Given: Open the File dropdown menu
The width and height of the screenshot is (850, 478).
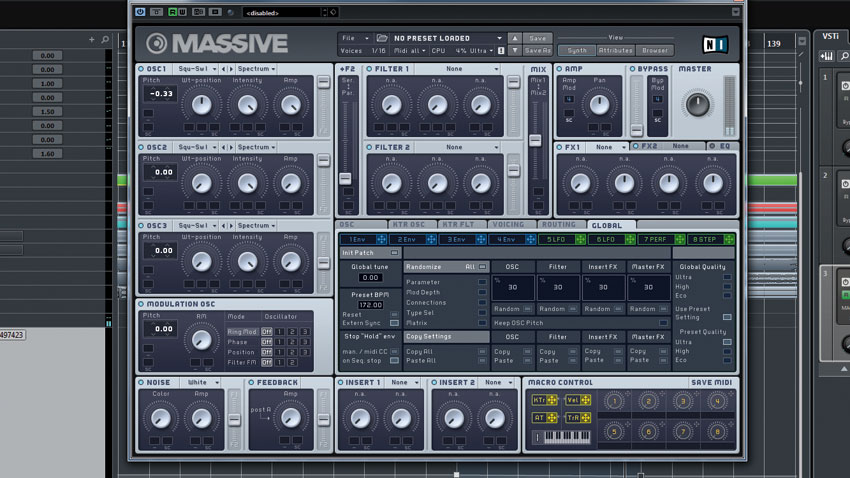Looking at the screenshot, I should pos(355,38).
